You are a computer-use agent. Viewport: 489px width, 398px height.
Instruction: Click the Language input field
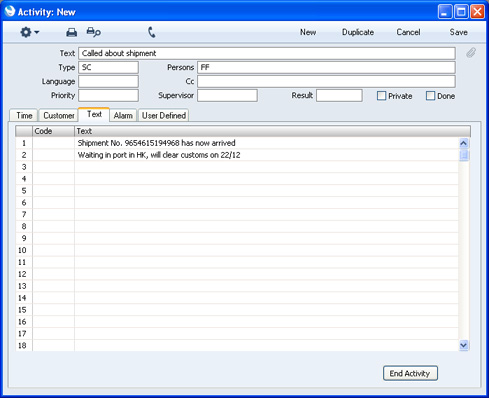click(x=108, y=81)
